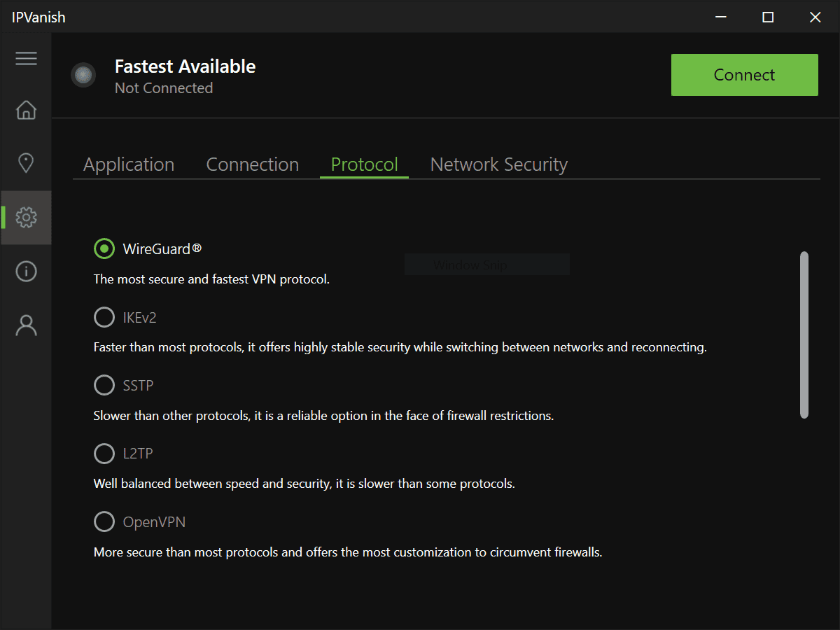Click the 'Slower than other protocols' description

click(323, 416)
